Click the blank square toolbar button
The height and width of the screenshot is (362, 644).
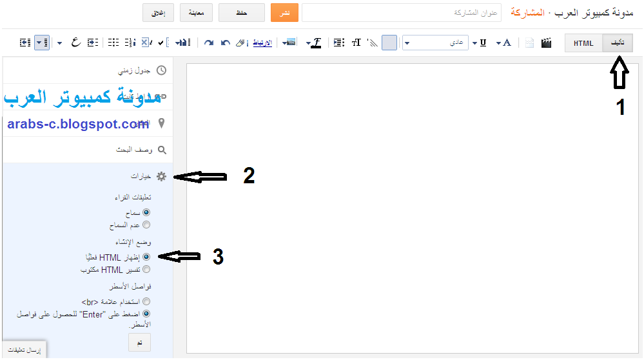click(389, 43)
